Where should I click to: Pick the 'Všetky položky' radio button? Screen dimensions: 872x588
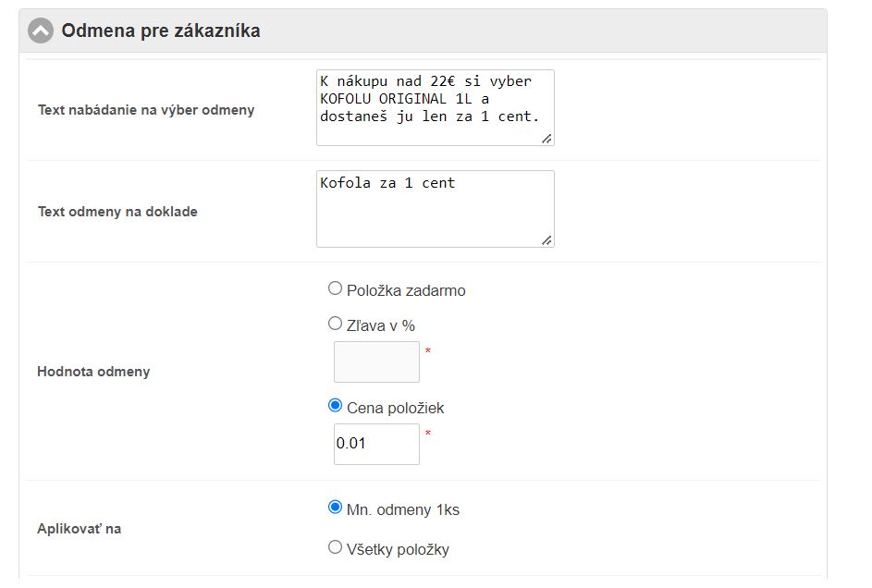[x=335, y=548]
